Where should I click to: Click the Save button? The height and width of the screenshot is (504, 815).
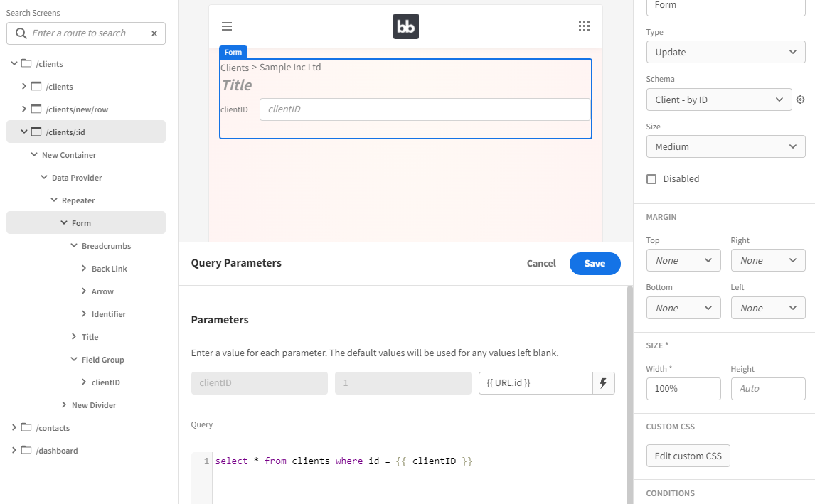[595, 264]
